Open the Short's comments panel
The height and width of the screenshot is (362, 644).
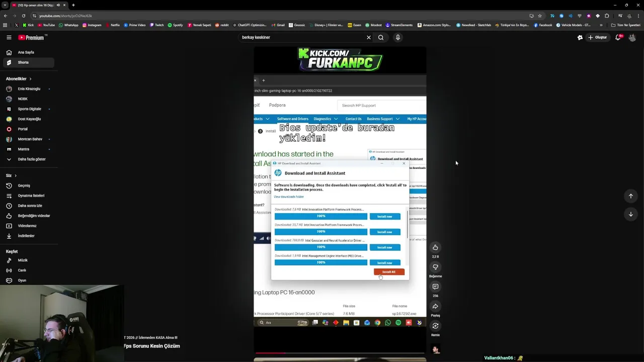(435, 287)
